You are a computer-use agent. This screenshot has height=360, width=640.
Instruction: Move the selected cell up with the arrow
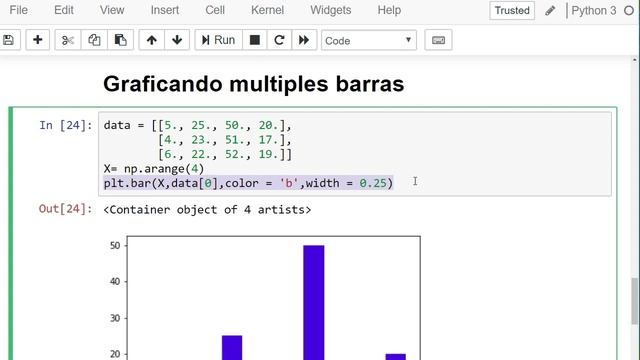click(151, 40)
